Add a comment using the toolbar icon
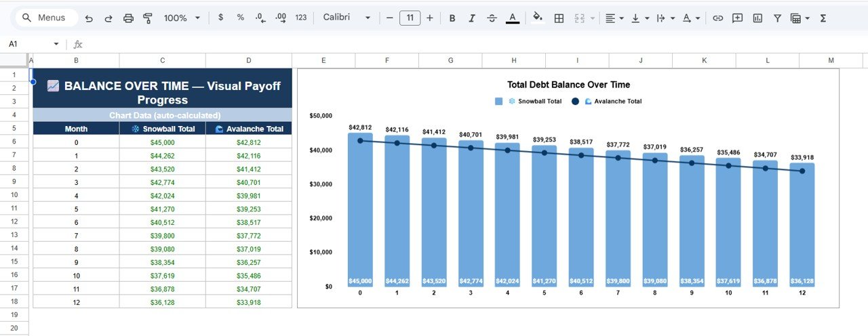This screenshot has width=868, height=336. coord(737,18)
